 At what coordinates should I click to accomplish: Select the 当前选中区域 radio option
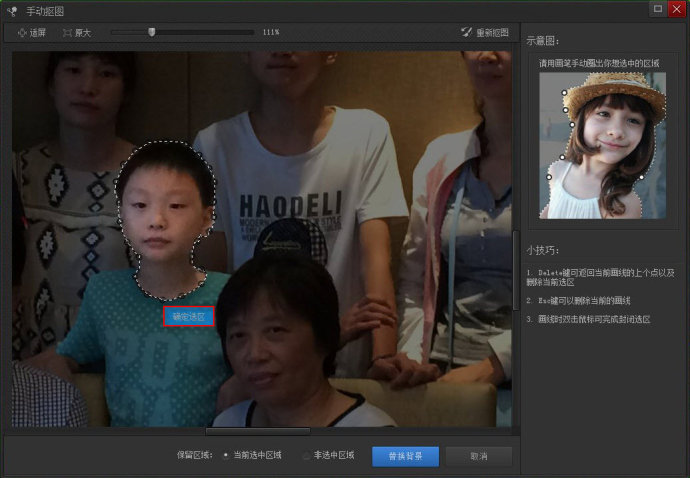click(x=252, y=455)
